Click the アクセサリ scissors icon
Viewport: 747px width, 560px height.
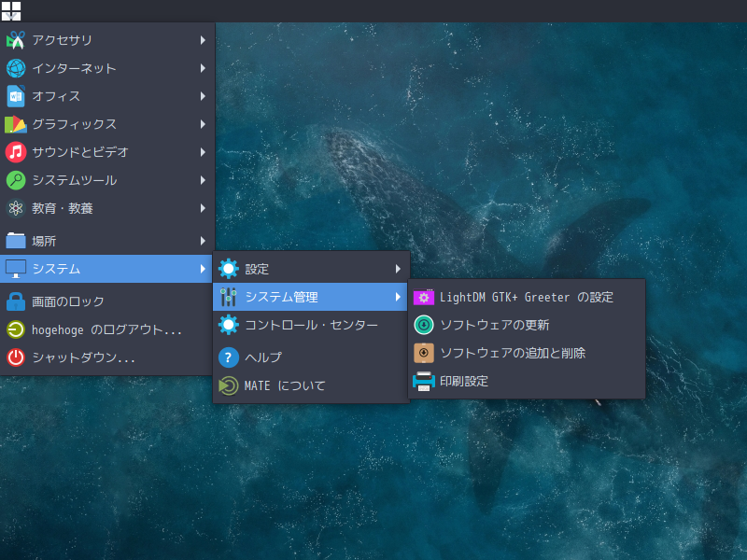coord(15,40)
